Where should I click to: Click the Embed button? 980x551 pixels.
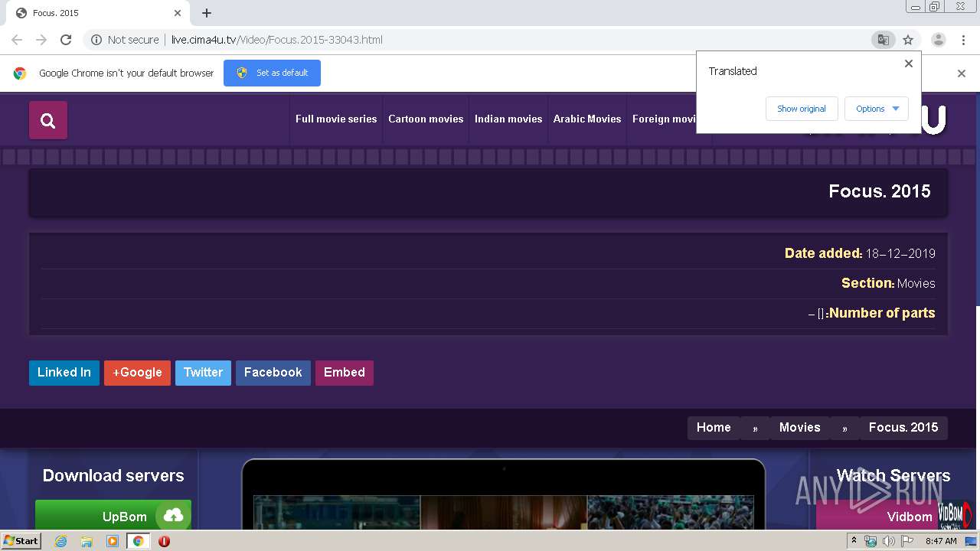[345, 373]
